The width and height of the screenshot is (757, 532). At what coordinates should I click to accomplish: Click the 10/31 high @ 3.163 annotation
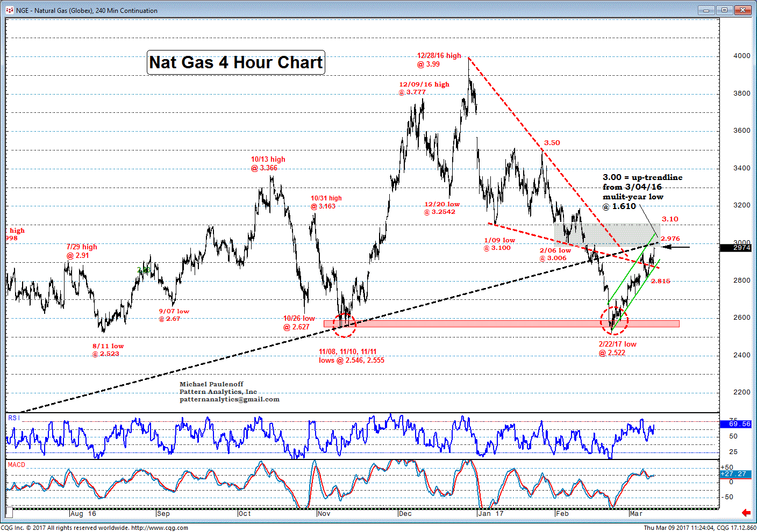(326, 202)
